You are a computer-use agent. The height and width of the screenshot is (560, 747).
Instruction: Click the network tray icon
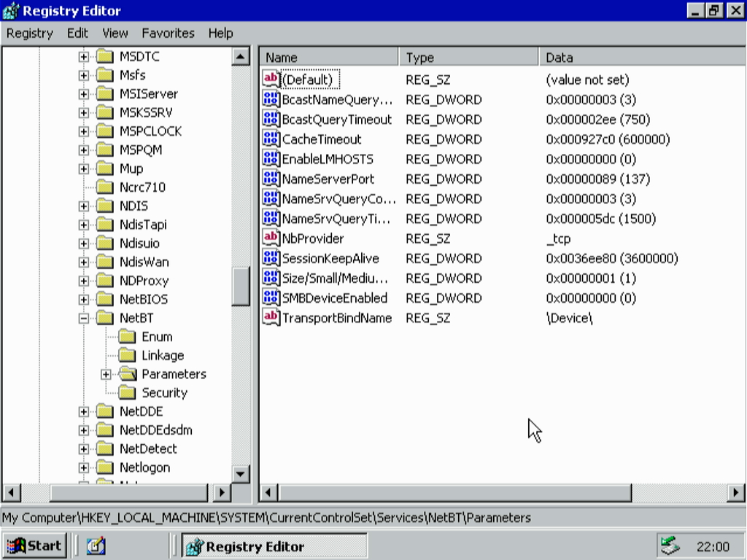tap(670, 545)
